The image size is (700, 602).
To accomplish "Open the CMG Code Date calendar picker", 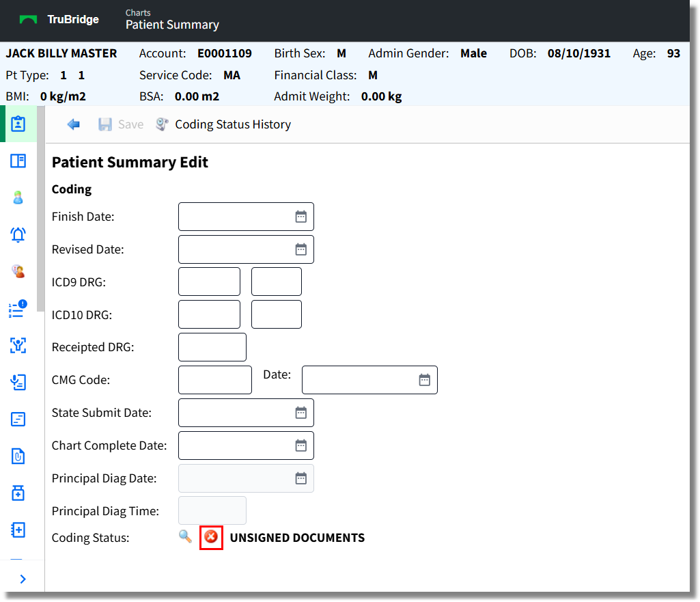I will 425,380.
